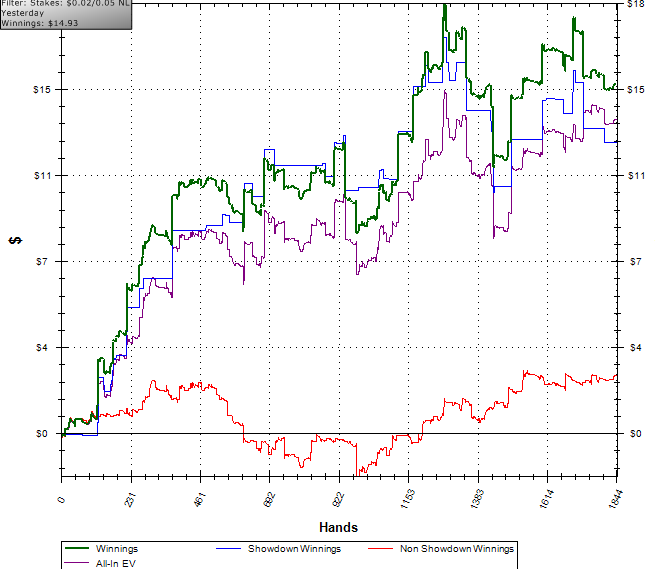
Task: Click the red Non Showdown Winnings swatch
Action: pyautogui.click(x=381, y=549)
